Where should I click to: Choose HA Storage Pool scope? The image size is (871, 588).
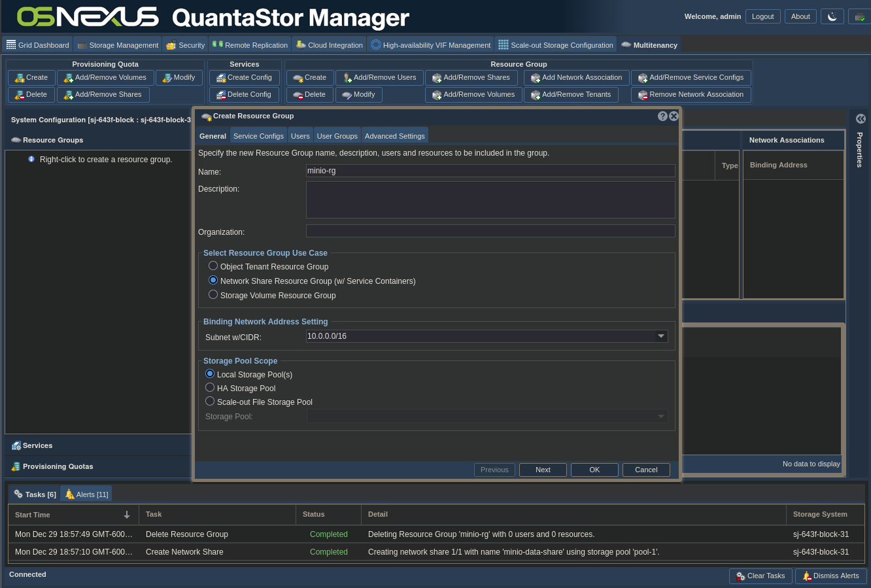(210, 388)
